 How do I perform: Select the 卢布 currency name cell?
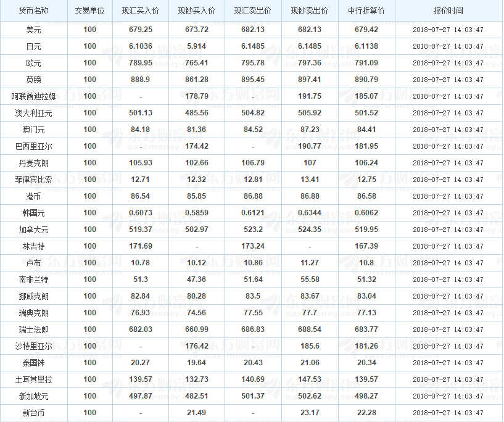point(34,263)
